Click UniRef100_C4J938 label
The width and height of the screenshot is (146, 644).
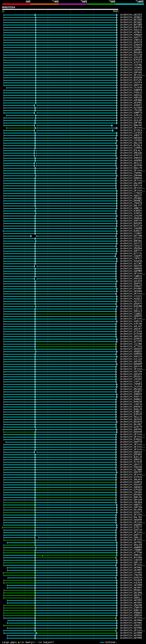(x=131, y=87)
